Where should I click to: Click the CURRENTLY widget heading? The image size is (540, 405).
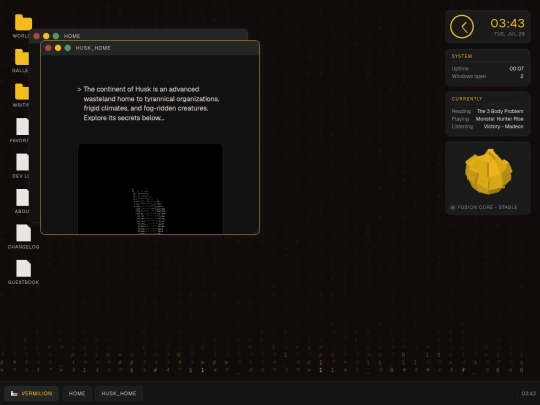(x=467, y=99)
